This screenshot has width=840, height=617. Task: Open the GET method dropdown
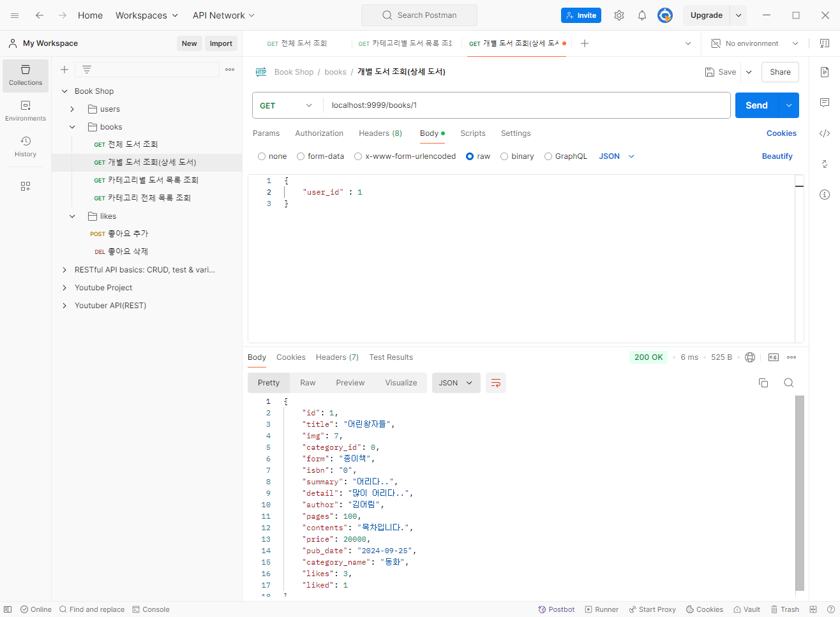pos(287,105)
